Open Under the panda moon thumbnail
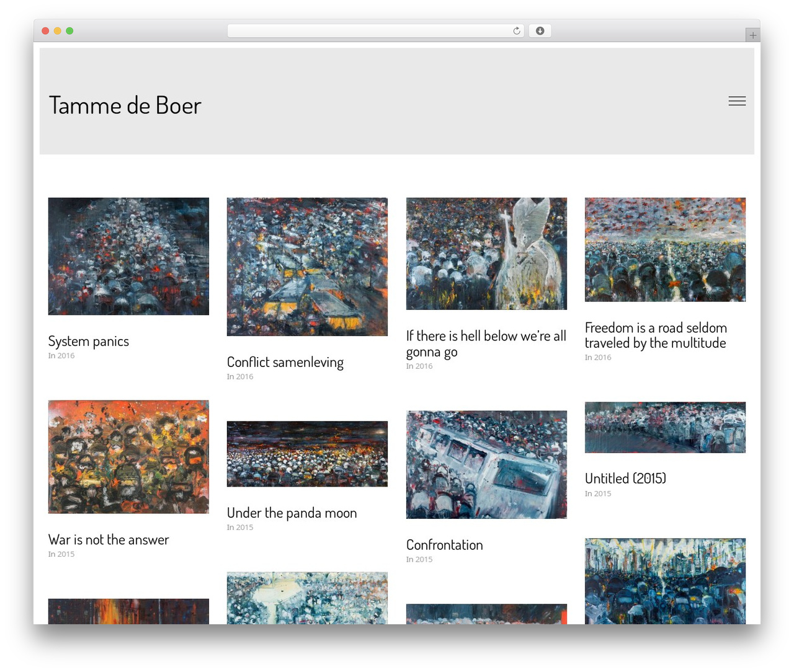Screen dimensions: 794x672 307,454
